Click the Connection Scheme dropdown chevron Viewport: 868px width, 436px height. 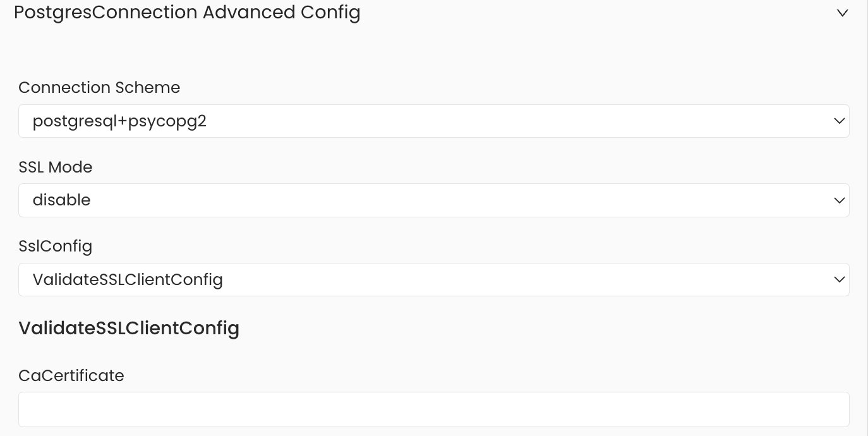pyautogui.click(x=840, y=121)
